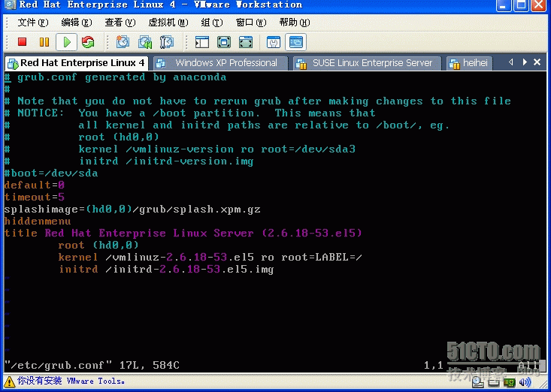
Task: Switch to Windows XP Professional tab
Action: tap(221, 63)
